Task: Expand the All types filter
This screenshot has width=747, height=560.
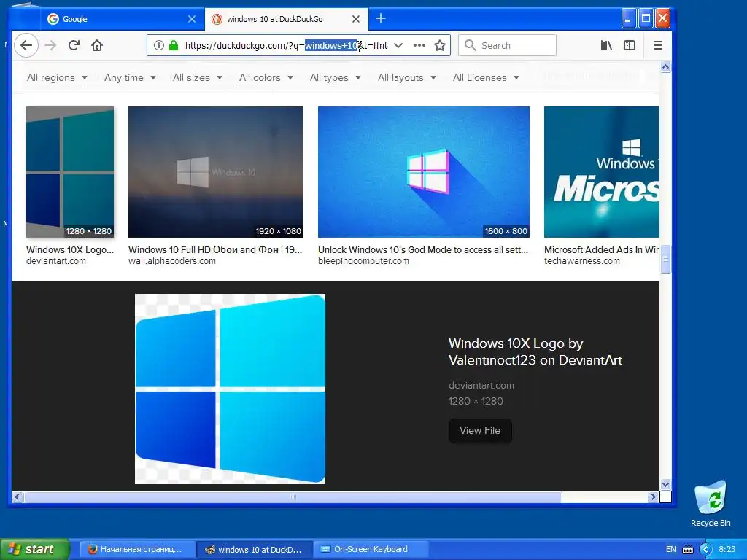Action: pyautogui.click(x=335, y=77)
